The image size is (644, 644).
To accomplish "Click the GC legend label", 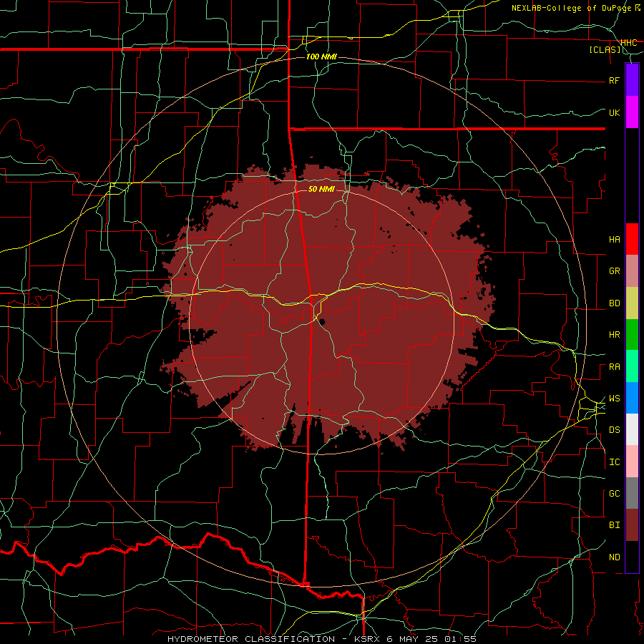I will tap(614, 494).
